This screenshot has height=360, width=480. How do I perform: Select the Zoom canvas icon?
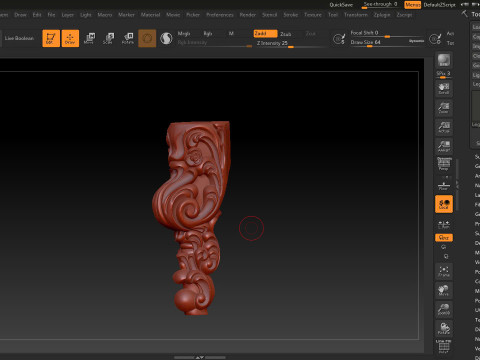444,108
